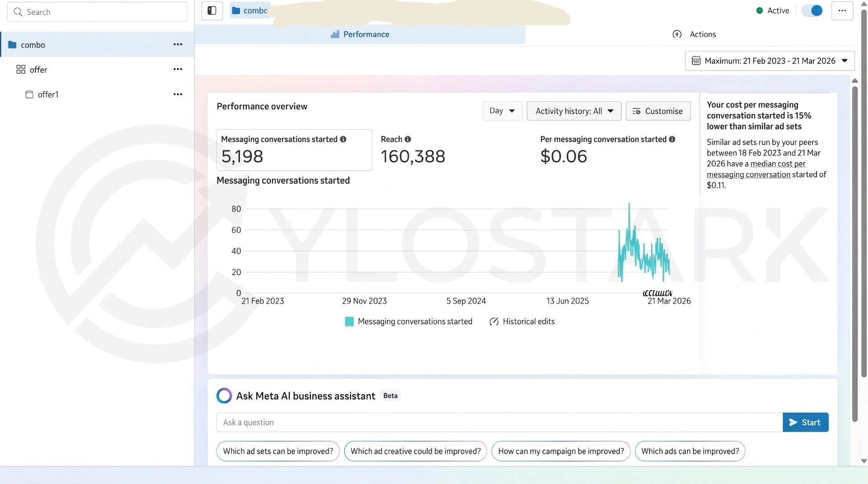Open the Maximum date range dropdown
The image size is (868, 484).
(769, 61)
